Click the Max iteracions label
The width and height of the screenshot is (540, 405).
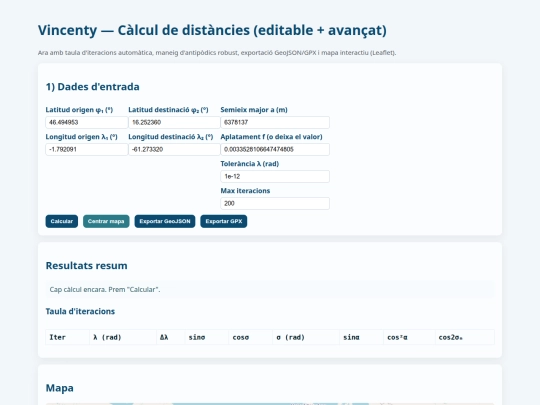(245, 191)
